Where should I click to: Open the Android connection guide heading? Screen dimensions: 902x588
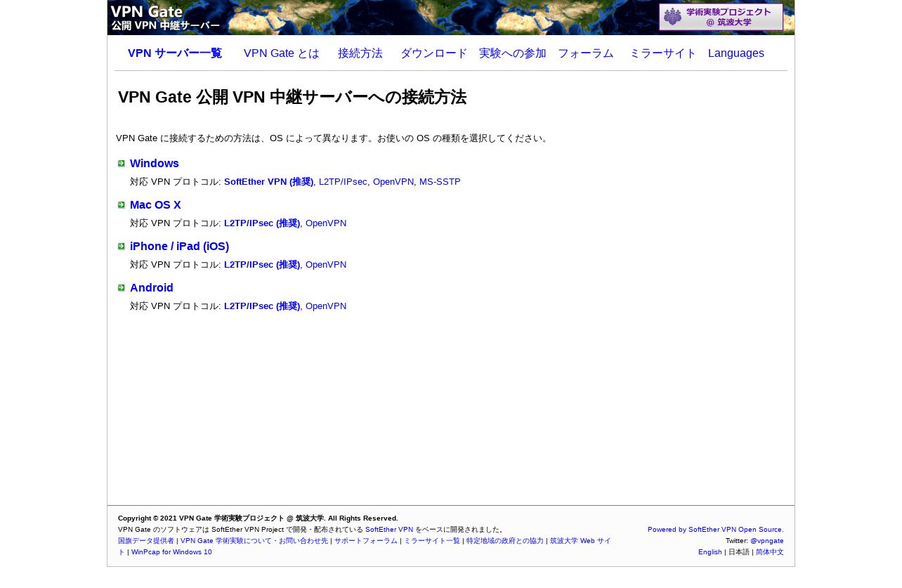[152, 288]
